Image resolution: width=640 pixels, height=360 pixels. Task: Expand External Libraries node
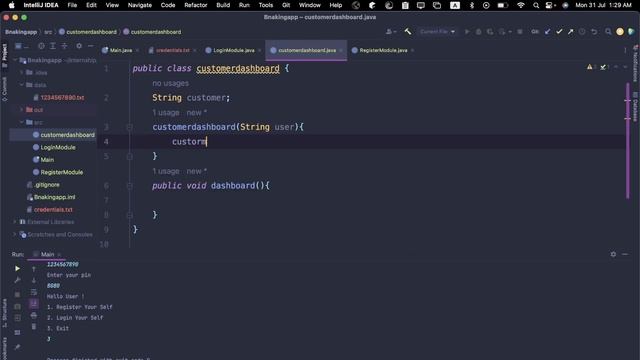(15, 222)
